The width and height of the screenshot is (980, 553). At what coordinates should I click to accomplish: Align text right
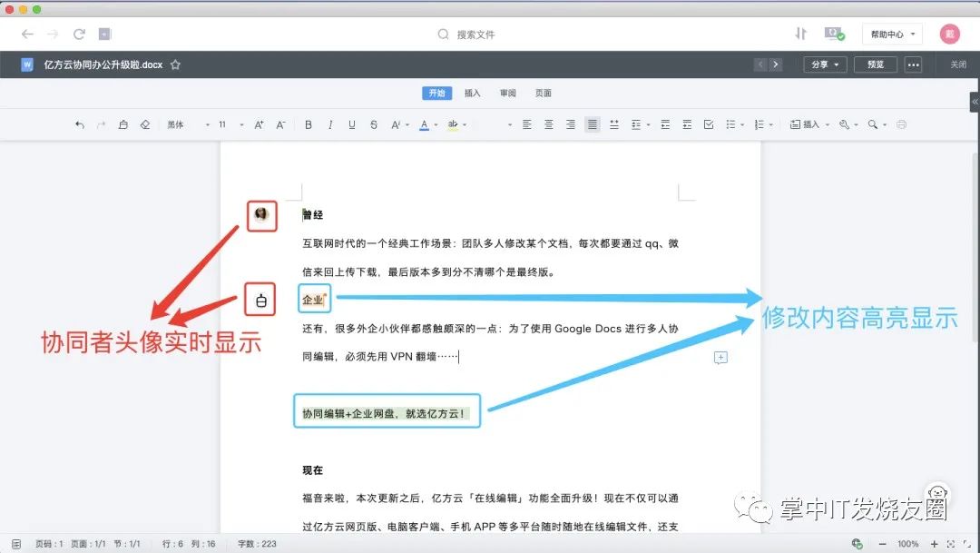[x=571, y=124]
